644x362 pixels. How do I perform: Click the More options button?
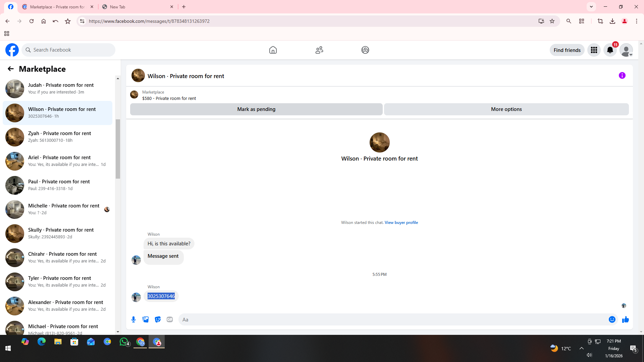[506, 109]
